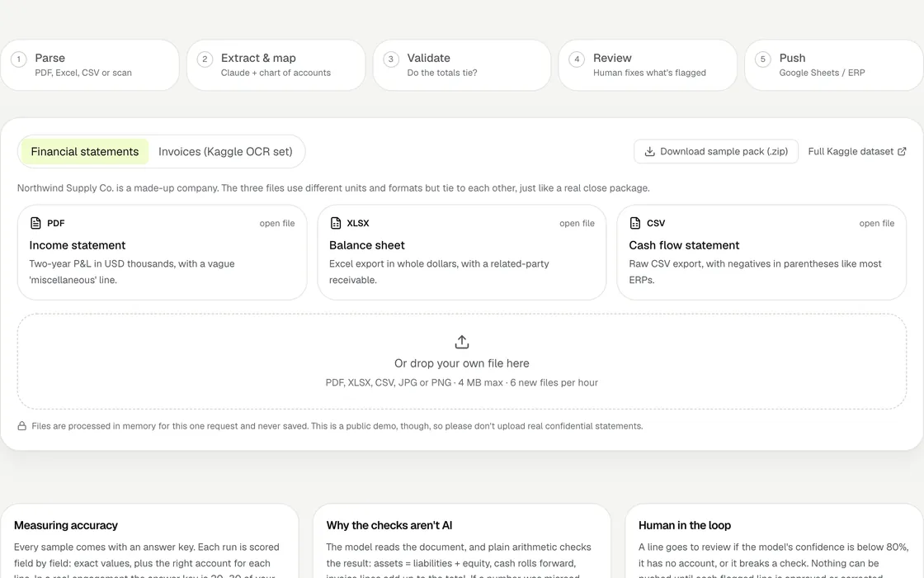This screenshot has height=578, width=924.
Task: Click the lock icon beside the privacy note
Action: 21,426
